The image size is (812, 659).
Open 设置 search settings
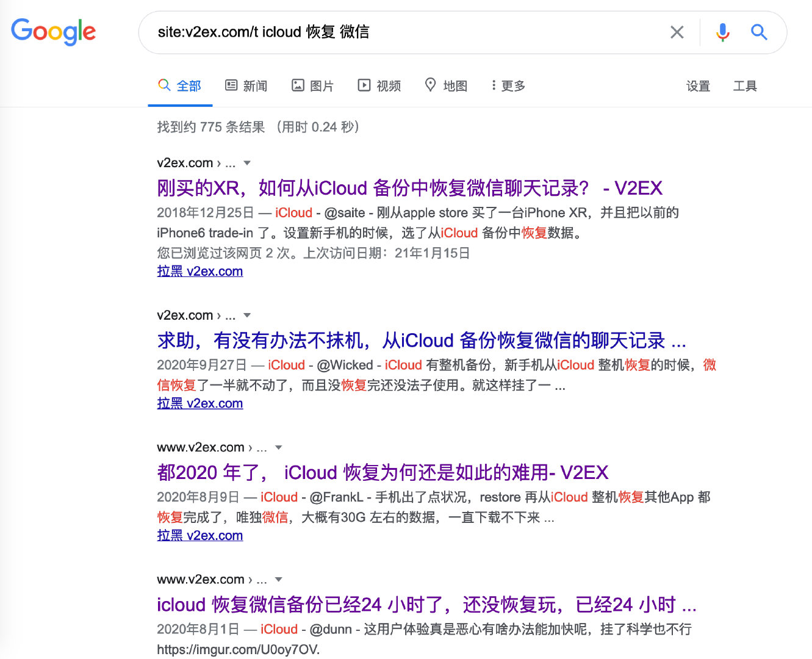[698, 86]
